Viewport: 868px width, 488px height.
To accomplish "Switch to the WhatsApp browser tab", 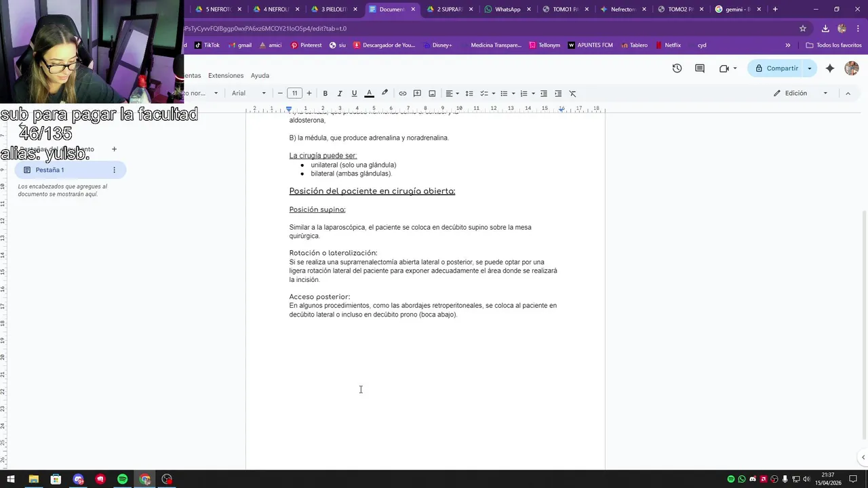I will click(507, 9).
